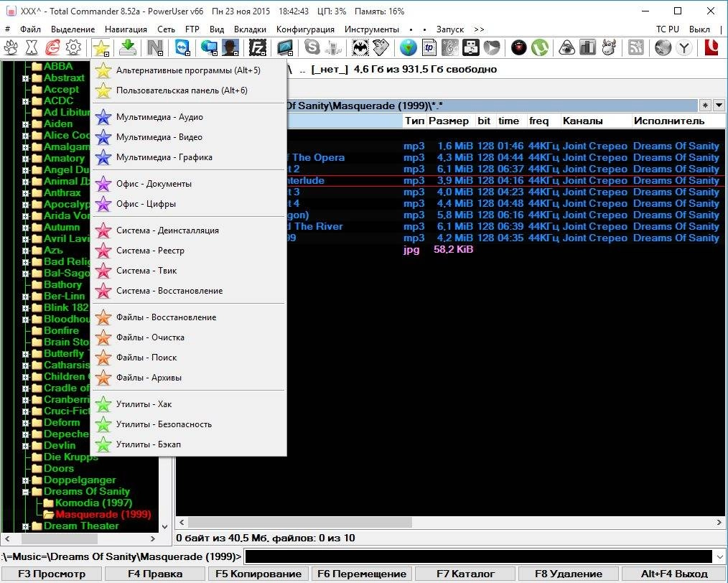Screen dimensions: 728x583
Task: Click the cow head toolbar icon
Action: click(609, 47)
